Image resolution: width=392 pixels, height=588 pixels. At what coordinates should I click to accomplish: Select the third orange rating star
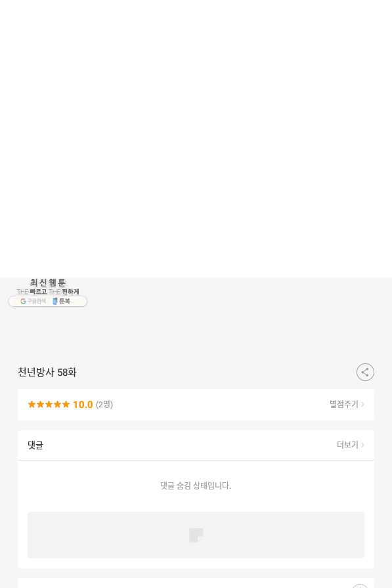click(x=49, y=404)
